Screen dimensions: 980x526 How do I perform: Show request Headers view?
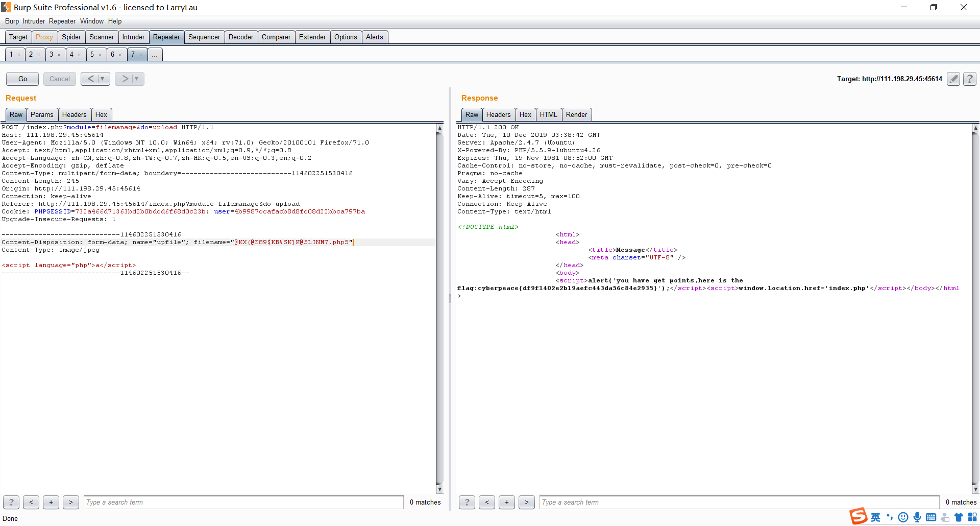click(x=75, y=115)
